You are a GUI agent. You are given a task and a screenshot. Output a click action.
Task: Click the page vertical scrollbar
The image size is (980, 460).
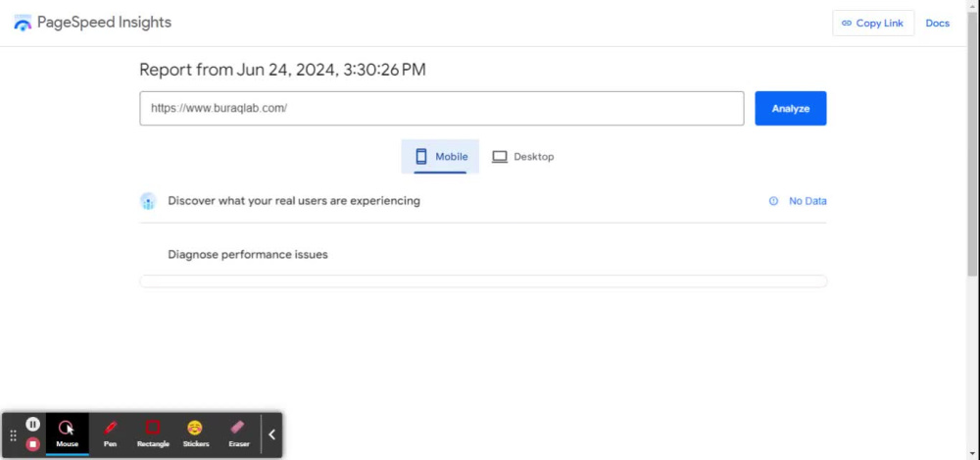point(972,144)
